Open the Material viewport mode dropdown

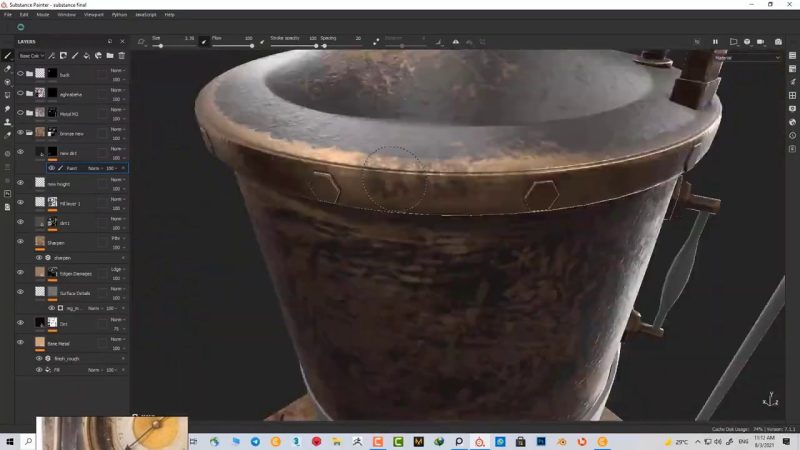(748, 58)
